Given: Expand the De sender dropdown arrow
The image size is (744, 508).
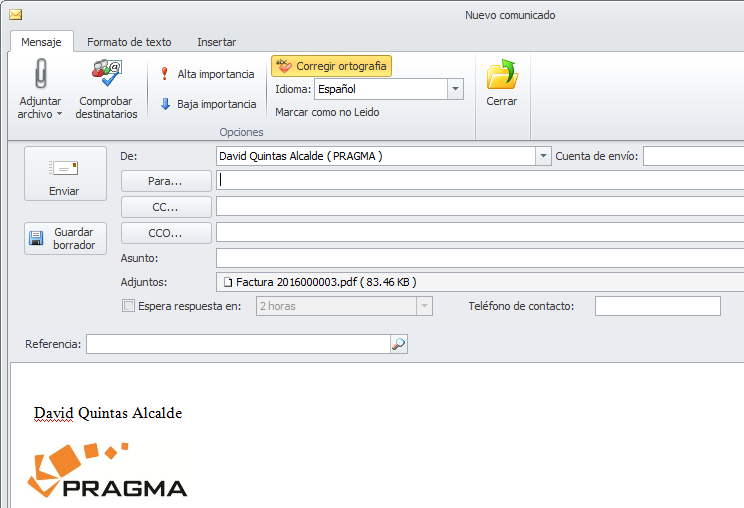Looking at the screenshot, I should click(x=543, y=156).
